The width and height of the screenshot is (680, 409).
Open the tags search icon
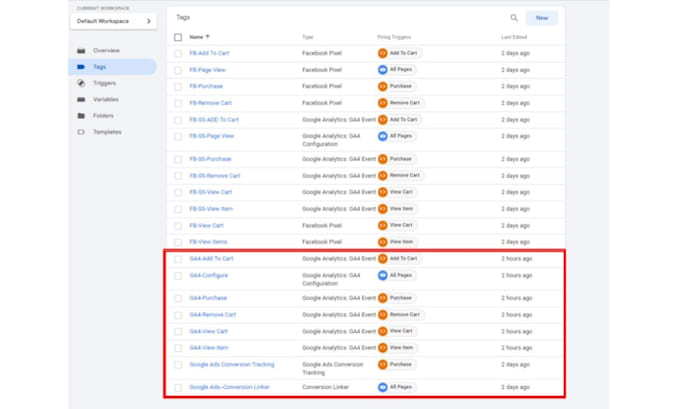(514, 18)
